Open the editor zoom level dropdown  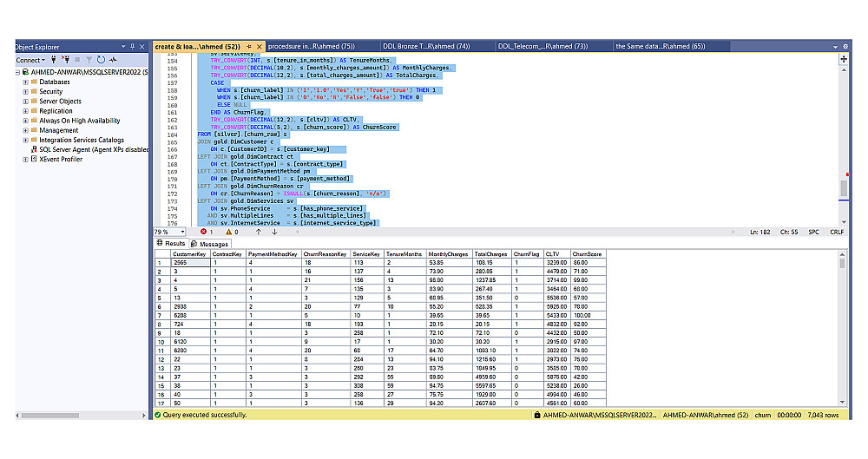(x=182, y=232)
